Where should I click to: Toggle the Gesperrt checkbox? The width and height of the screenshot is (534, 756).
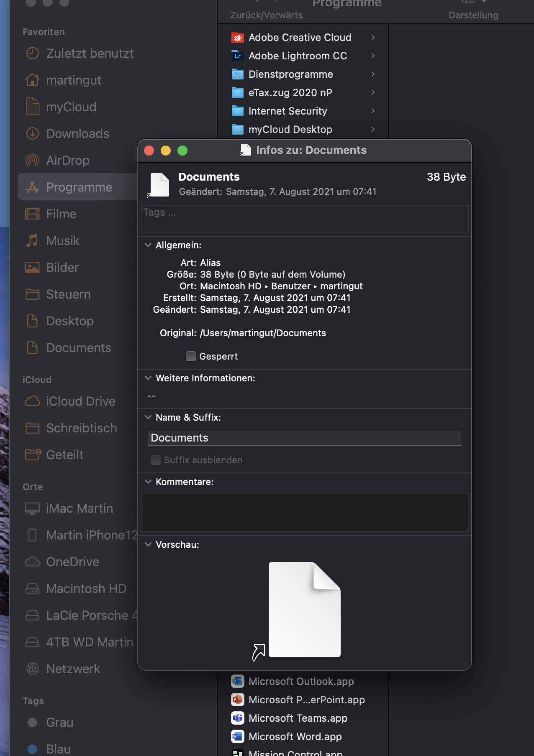tap(191, 356)
